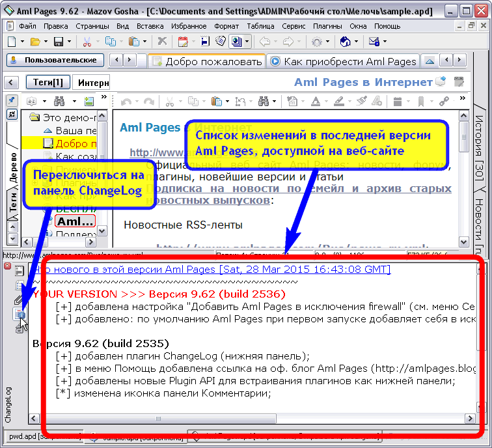Select tree item Это демо
Viewport: 492px width, 448px height.
[x=64, y=117]
